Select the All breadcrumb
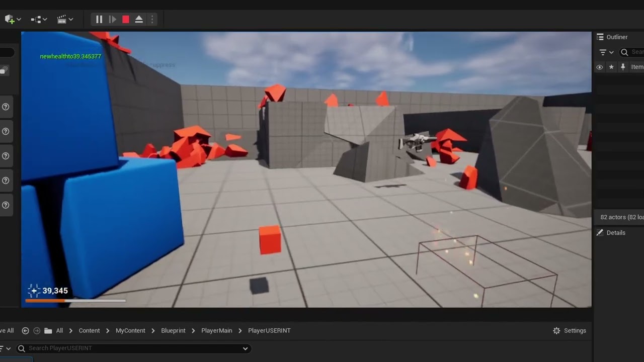The width and height of the screenshot is (644, 362). 59,330
